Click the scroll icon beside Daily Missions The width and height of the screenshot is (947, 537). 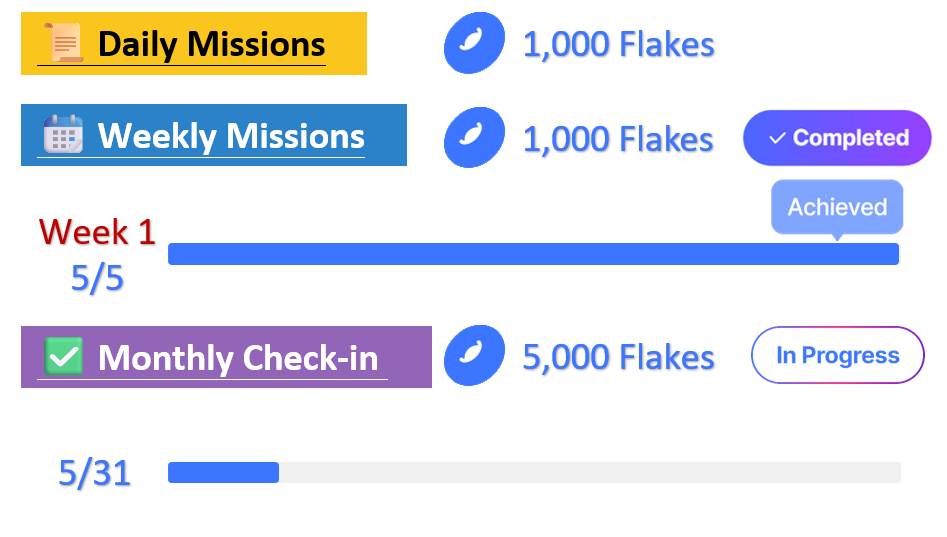(x=63, y=44)
